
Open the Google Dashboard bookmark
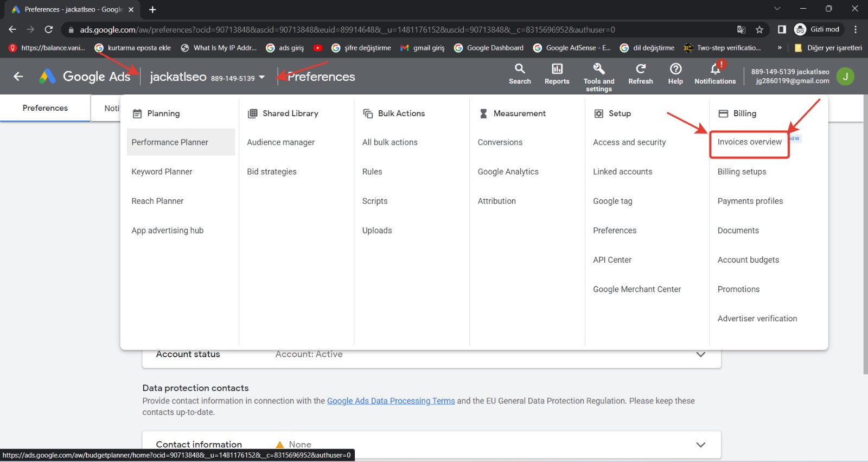[489, 48]
